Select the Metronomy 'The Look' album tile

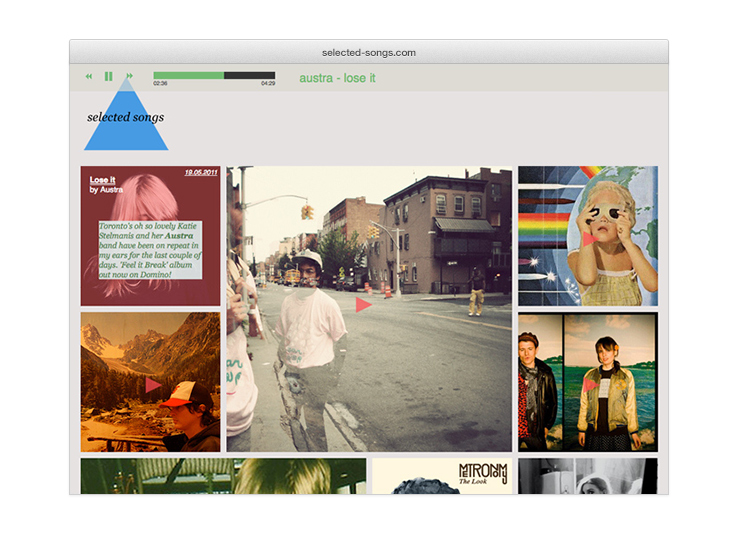442,476
